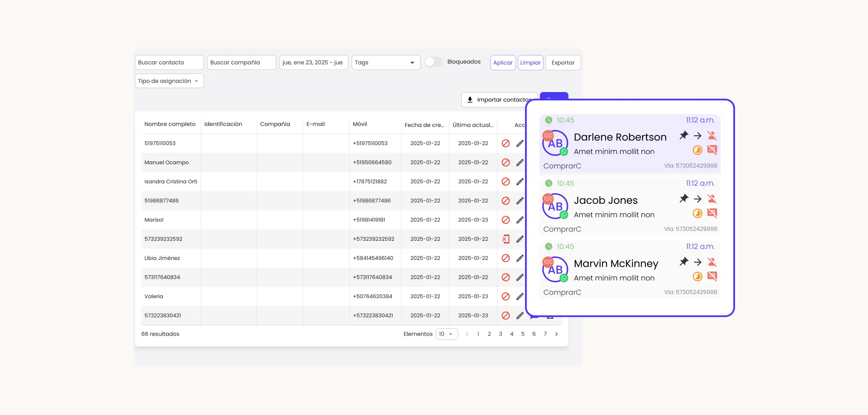Open Darlene Robertson avatar
The image size is (868, 415).
[555, 143]
